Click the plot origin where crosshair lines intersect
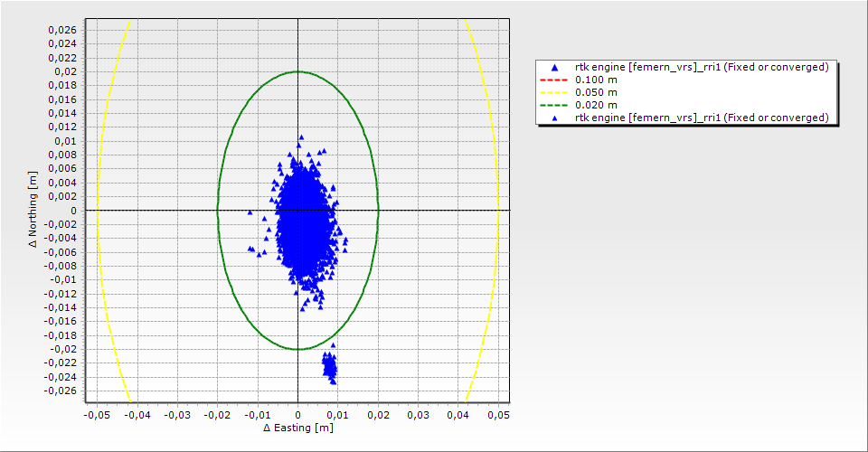Image resolution: width=868 pixels, height=452 pixels. [x=298, y=211]
